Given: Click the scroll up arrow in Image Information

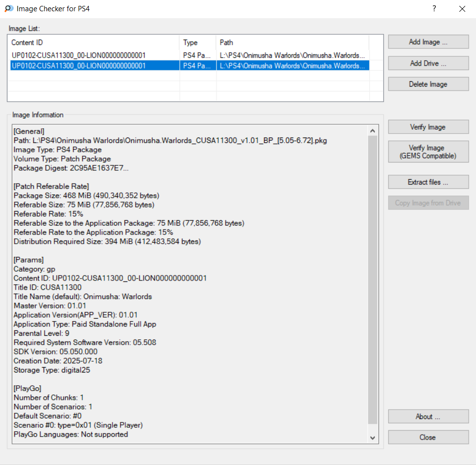Looking at the screenshot, I should [373, 131].
